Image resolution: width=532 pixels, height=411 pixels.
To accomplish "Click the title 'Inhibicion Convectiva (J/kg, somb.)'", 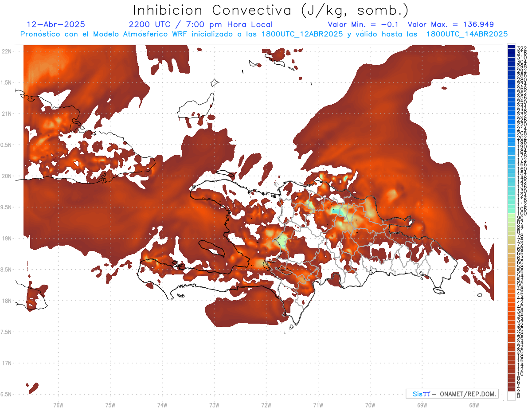I will [271, 10].
